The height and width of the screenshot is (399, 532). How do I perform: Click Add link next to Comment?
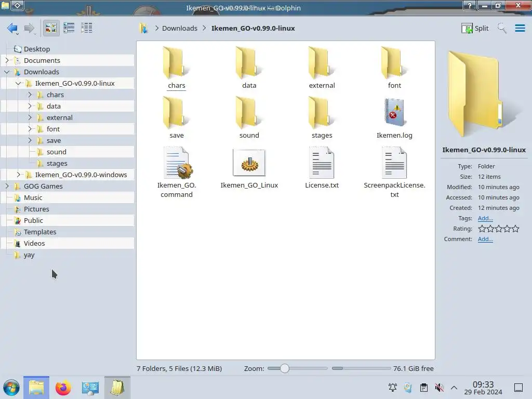485,239
